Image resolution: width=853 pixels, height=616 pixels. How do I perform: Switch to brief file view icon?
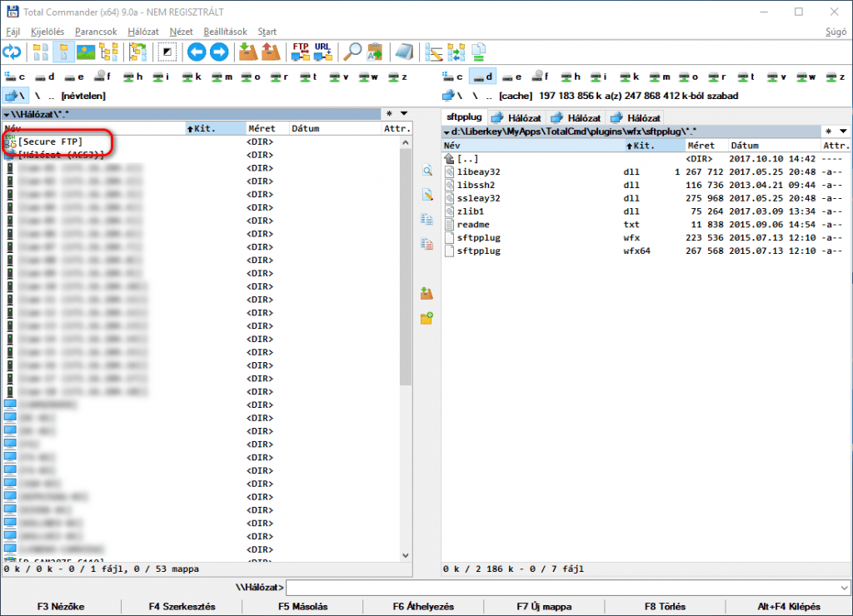(x=41, y=52)
